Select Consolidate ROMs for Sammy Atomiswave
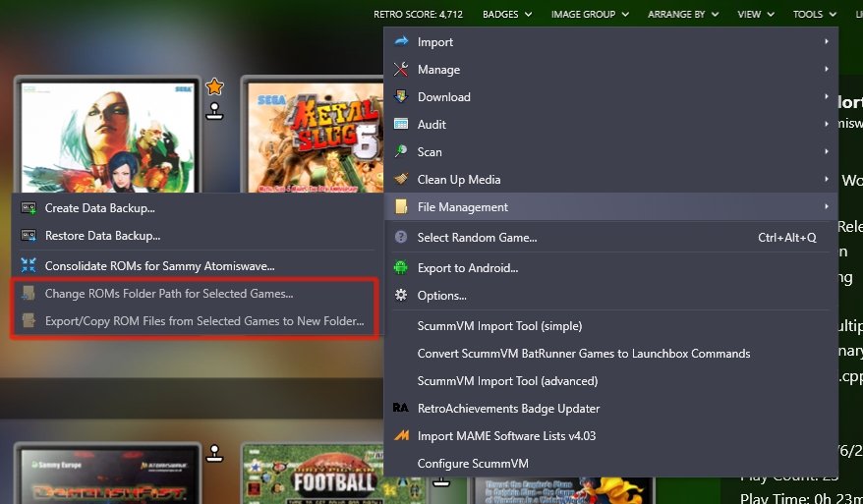The height and width of the screenshot is (504, 863). [x=196, y=266]
